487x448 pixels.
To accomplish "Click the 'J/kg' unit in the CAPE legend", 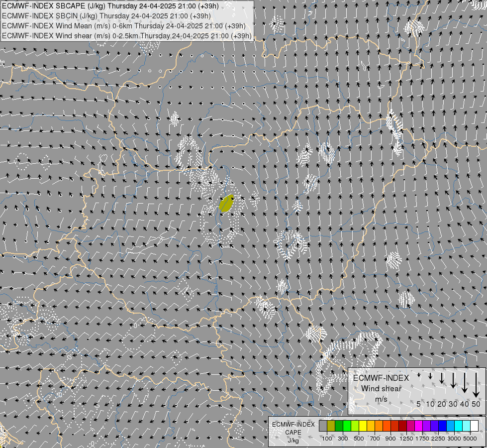I will point(293,441).
